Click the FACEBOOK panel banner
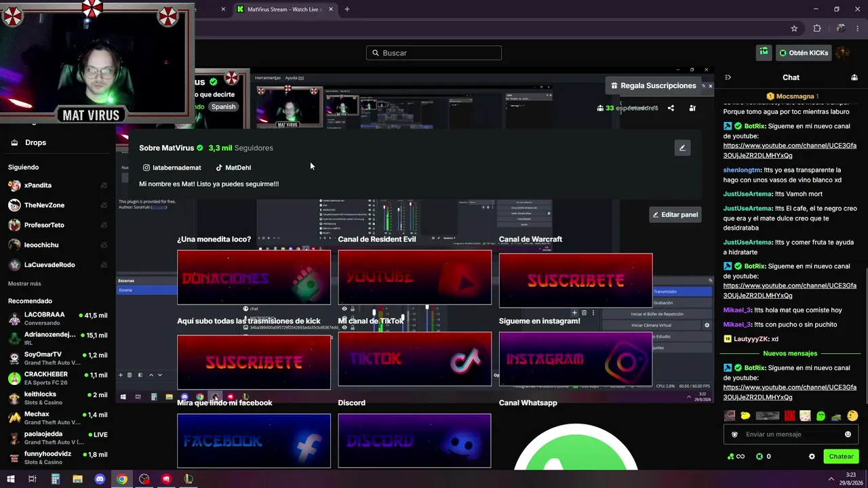This screenshot has width=868, height=488. click(254, 441)
